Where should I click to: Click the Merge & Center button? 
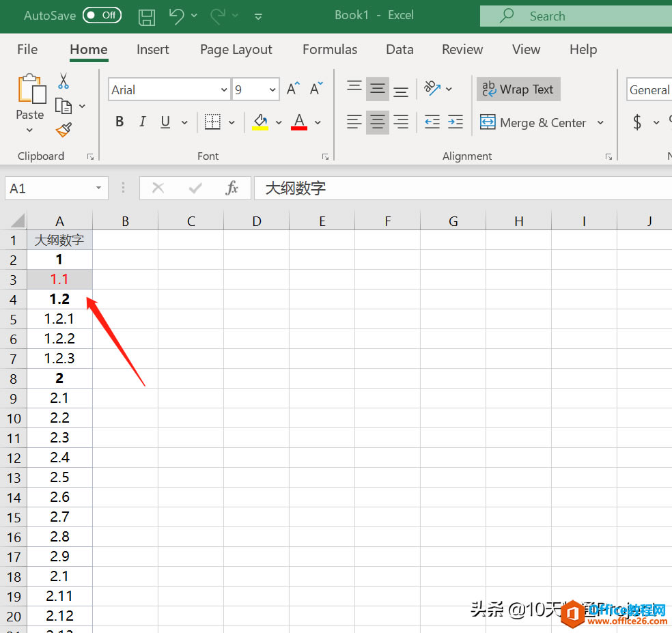[x=533, y=123]
